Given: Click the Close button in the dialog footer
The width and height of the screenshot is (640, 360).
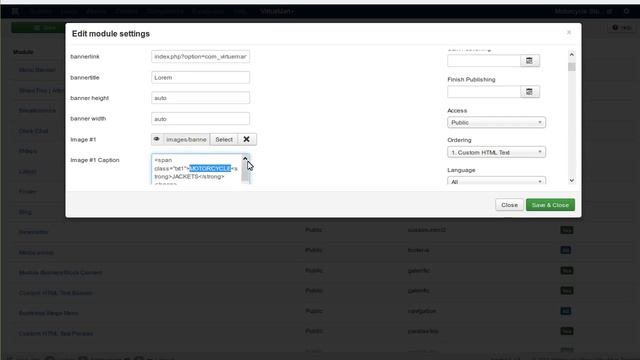Looking at the screenshot, I should (x=509, y=205).
